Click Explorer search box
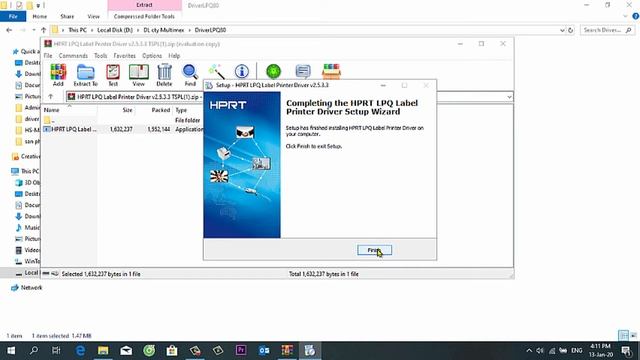The image size is (640, 360). click(x=607, y=30)
